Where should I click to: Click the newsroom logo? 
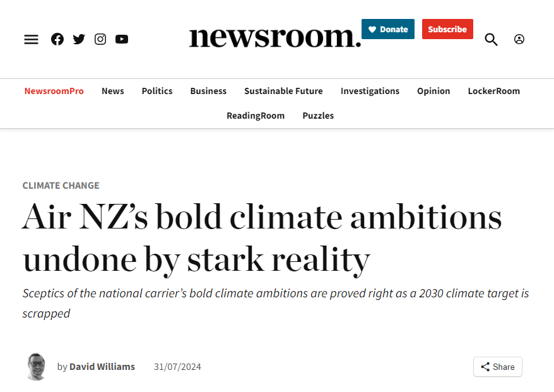(x=275, y=37)
